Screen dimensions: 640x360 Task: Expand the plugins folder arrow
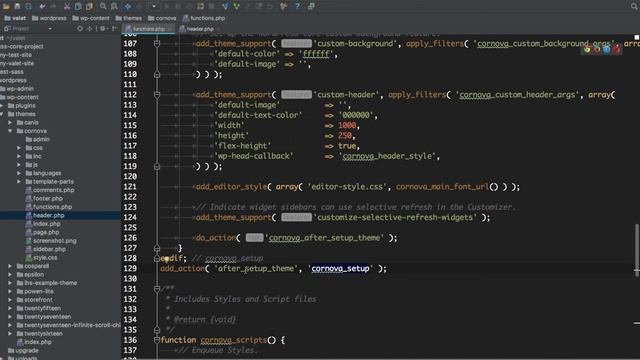2,106
